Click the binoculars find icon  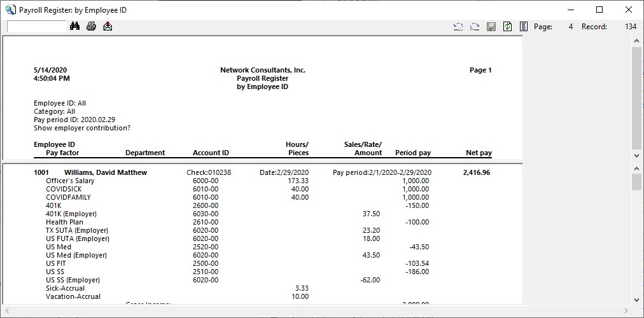point(74,26)
